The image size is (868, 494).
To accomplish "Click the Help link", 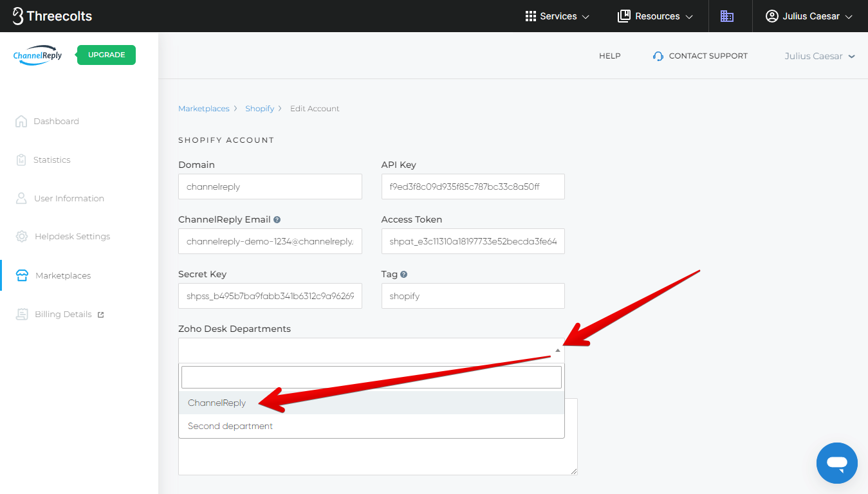I will pos(610,56).
